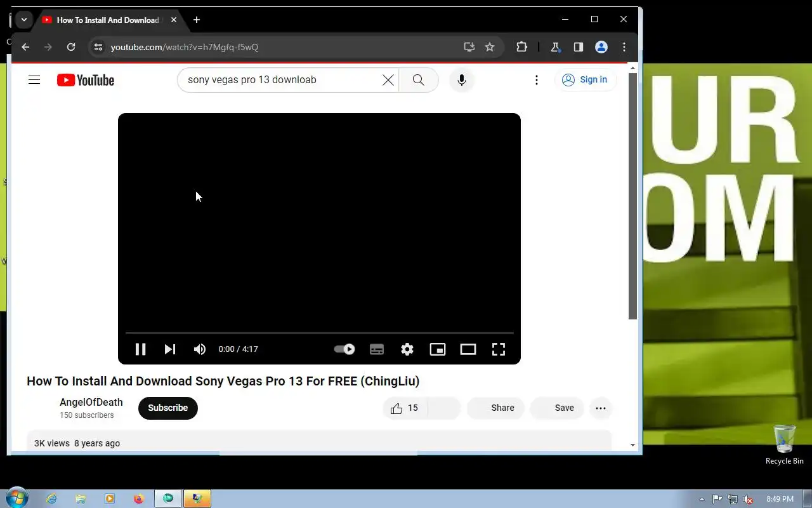Reload the current page

point(71,47)
